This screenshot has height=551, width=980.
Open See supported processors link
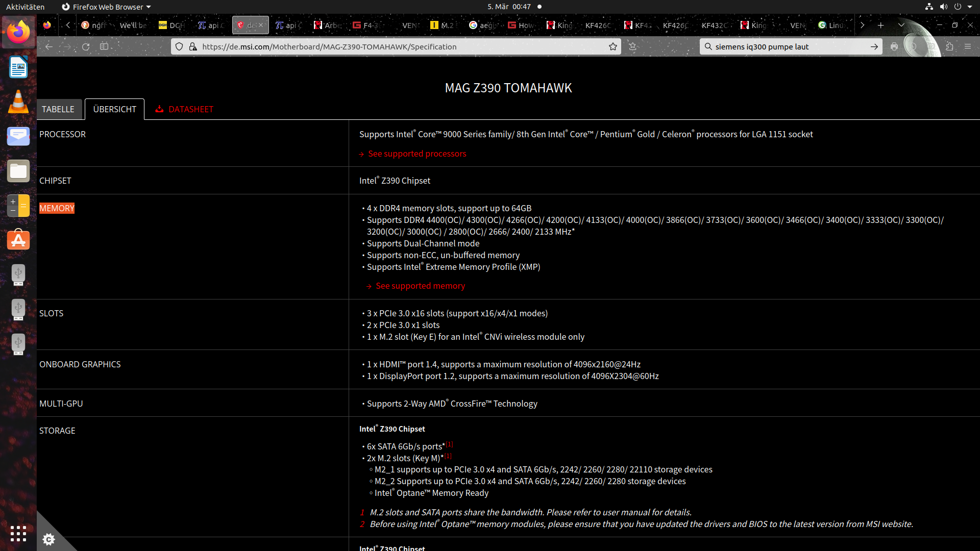point(417,154)
